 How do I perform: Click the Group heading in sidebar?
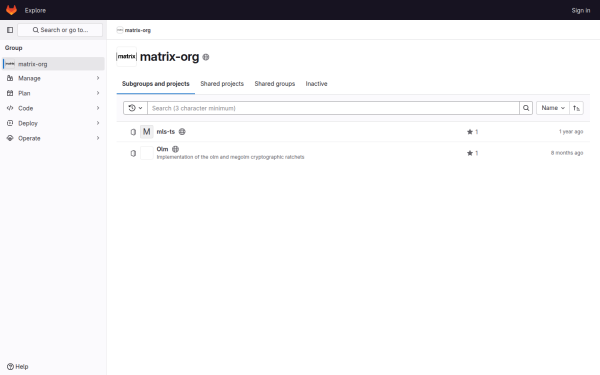click(13, 48)
